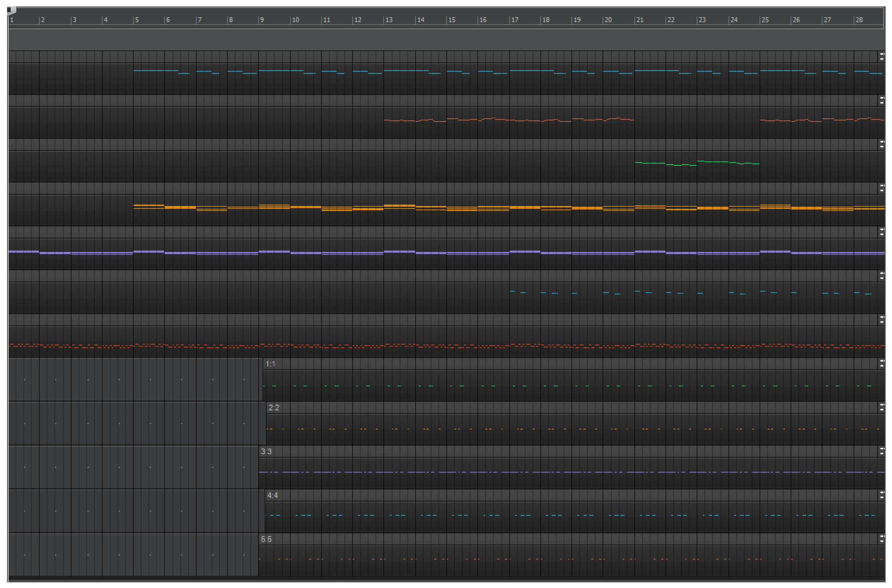
Task: Click the handle icon on the orange chords clip
Action: tap(881, 188)
